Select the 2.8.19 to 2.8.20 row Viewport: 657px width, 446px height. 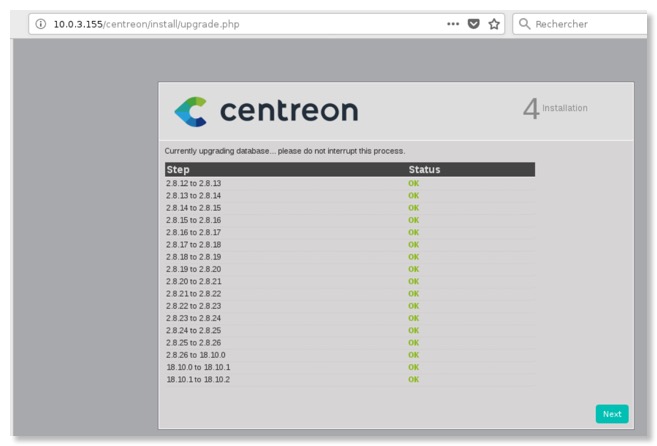pos(193,269)
